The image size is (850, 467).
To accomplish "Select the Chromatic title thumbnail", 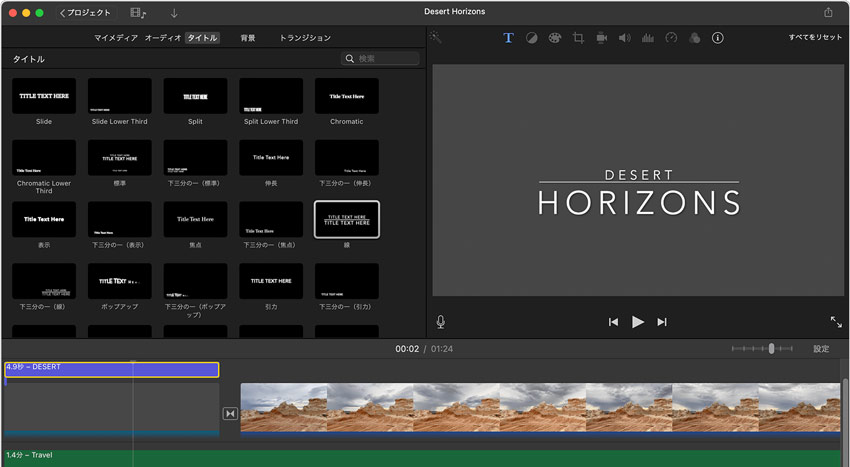I will (347, 96).
